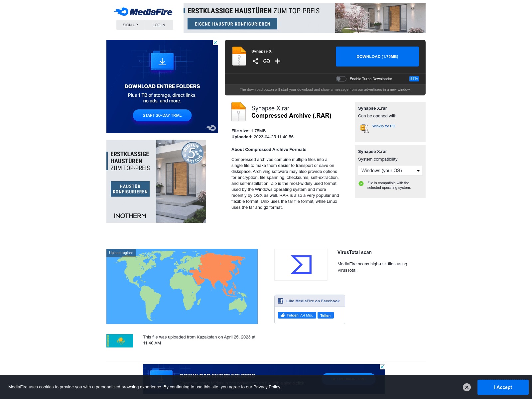Click the Kazakhstan flag image

[120, 341]
